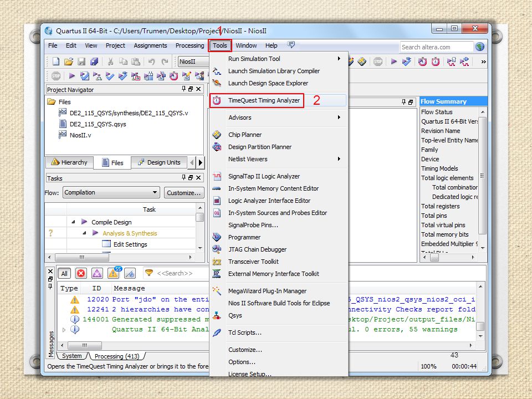Open the Processing menu
The height and width of the screenshot is (399, 532).
(x=190, y=45)
